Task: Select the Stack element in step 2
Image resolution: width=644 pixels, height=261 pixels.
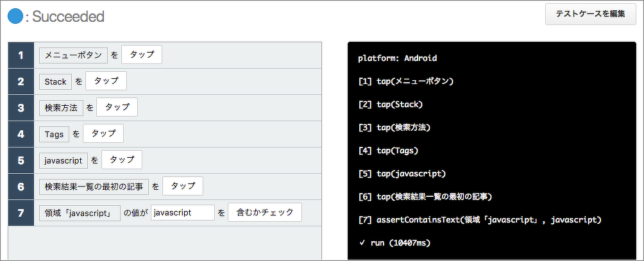Action: [x=55, y=81]
